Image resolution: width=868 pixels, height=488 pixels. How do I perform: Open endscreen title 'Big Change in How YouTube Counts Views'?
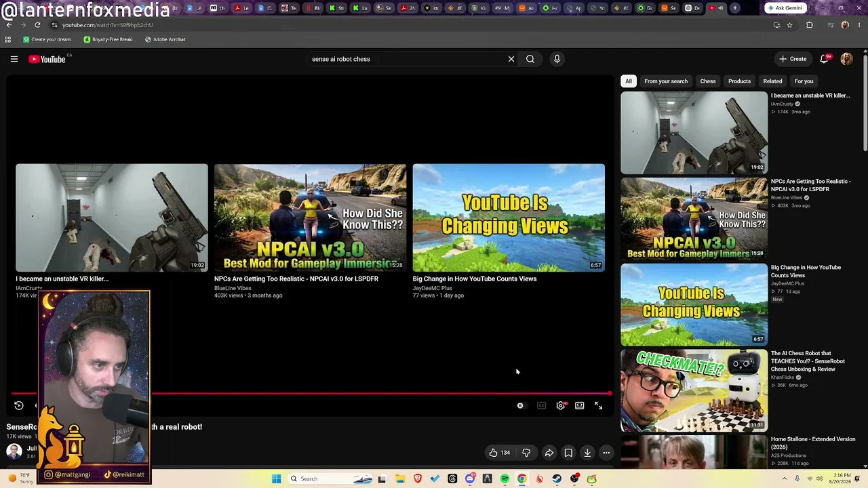(x=475, y=279)
